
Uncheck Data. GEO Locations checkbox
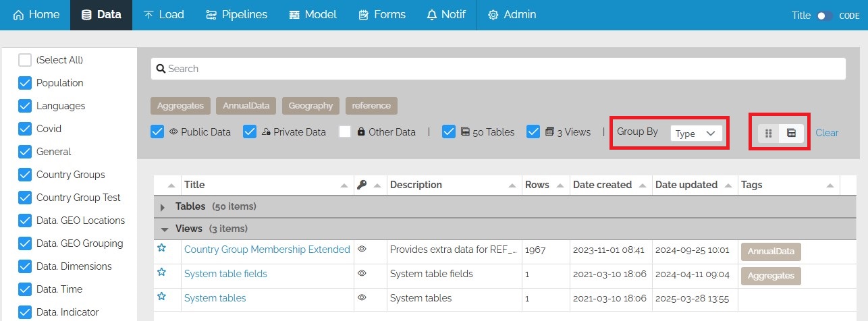(x=25, y=221)
